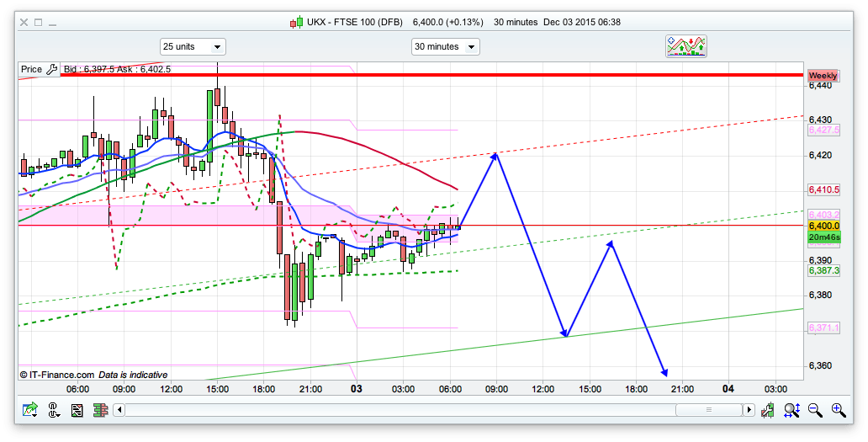Image resolution: width=868 pixels, height=442 pixels.
Task: Open the 30 minutes timeframe dropdown
Action: [445, 47]
